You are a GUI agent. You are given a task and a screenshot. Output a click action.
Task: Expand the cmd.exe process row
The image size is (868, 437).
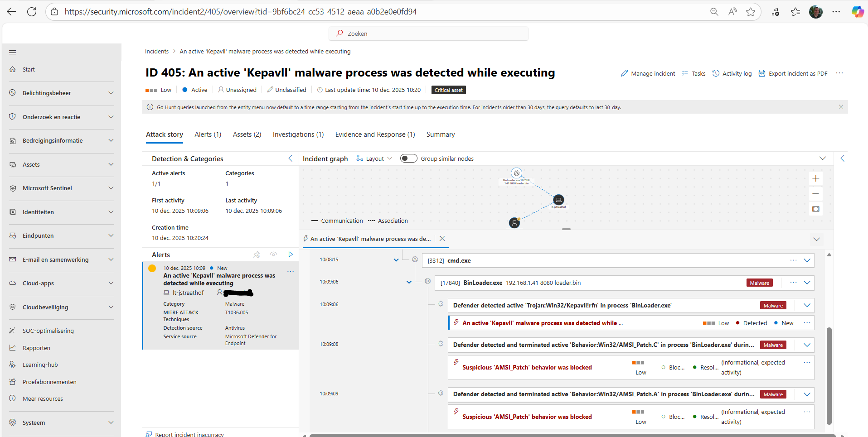click(807, 260)
